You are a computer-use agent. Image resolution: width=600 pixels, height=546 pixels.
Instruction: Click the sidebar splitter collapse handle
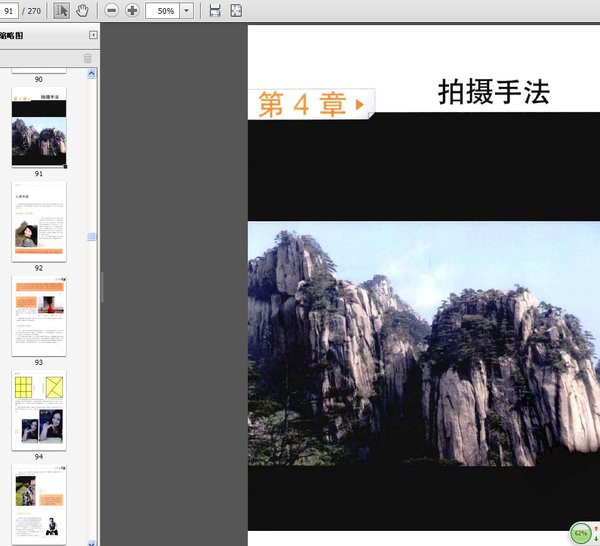[100, 288]
